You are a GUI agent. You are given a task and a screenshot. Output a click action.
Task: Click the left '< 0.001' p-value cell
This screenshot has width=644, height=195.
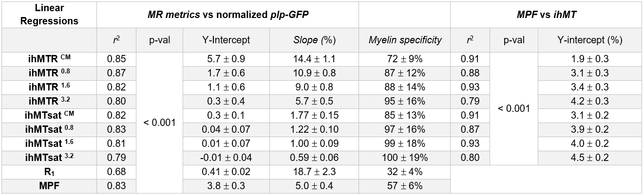(x=160, y=123)
